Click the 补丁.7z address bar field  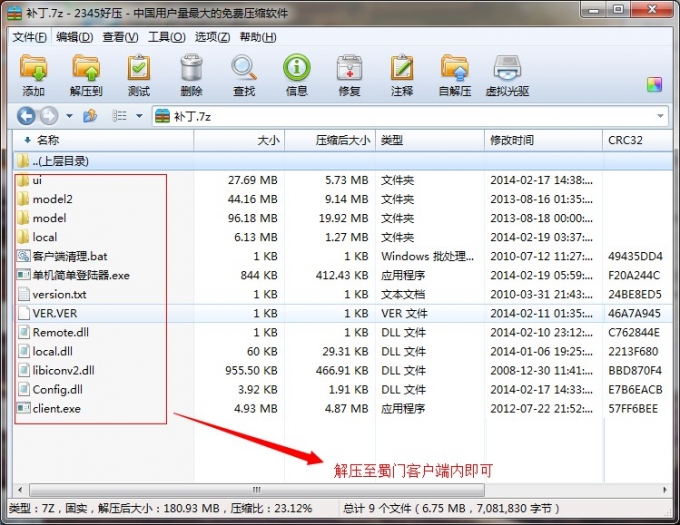pos(409,116)
